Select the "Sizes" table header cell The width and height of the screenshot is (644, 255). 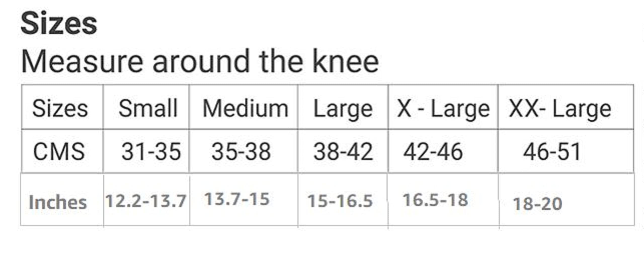pos(60,109)
